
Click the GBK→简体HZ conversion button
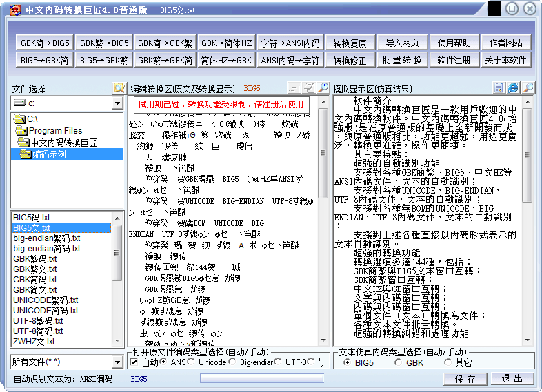[226, 43]
